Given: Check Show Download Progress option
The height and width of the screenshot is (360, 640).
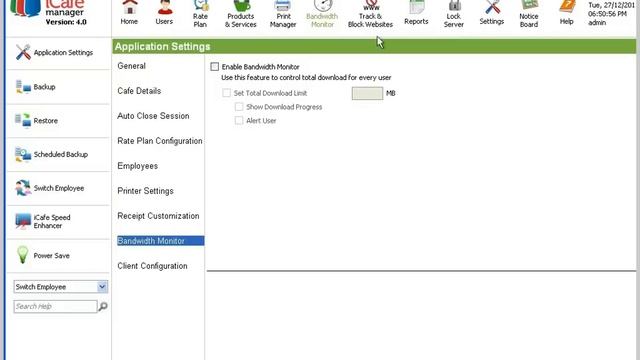Looking at the screenshot, I should click(239, 107).
